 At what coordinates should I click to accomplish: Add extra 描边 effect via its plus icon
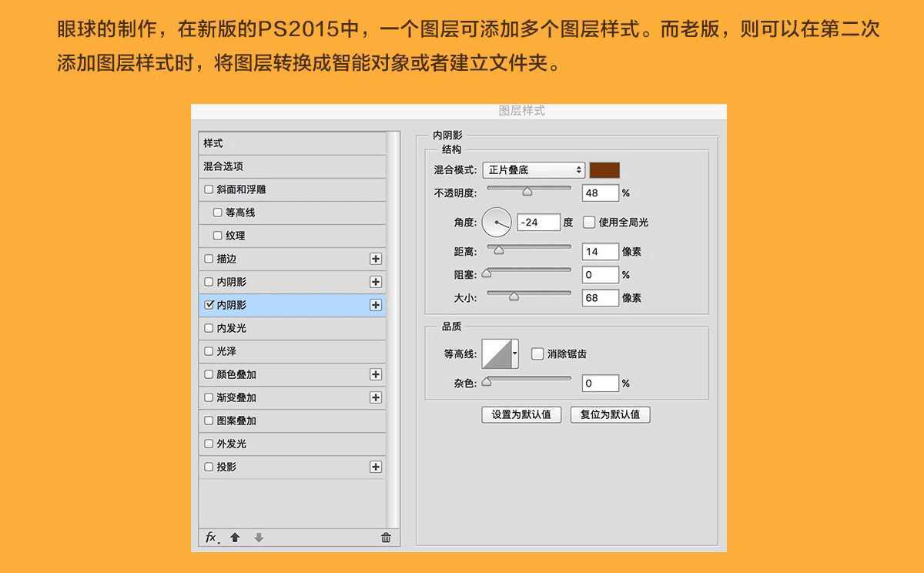376,259
